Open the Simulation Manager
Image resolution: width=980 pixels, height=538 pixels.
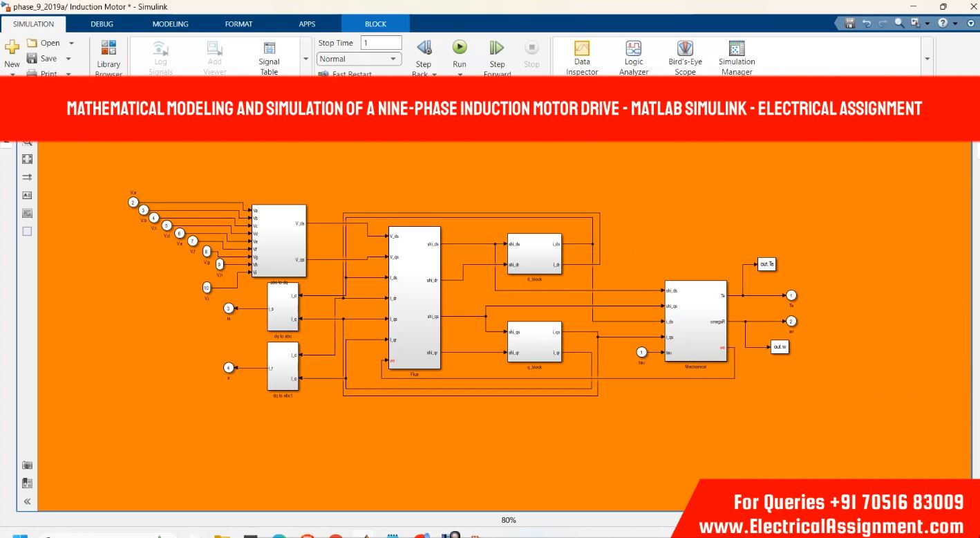(x=737, y=49)
